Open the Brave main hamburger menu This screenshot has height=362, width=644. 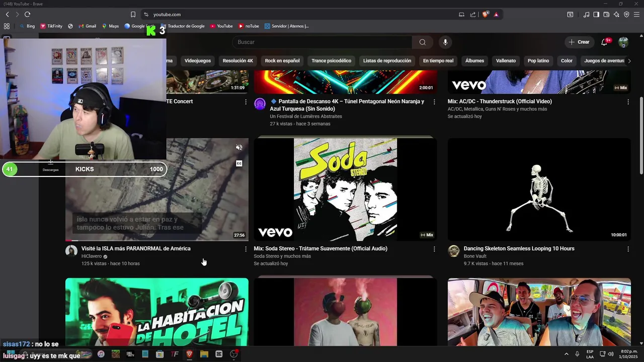(636, 15)
